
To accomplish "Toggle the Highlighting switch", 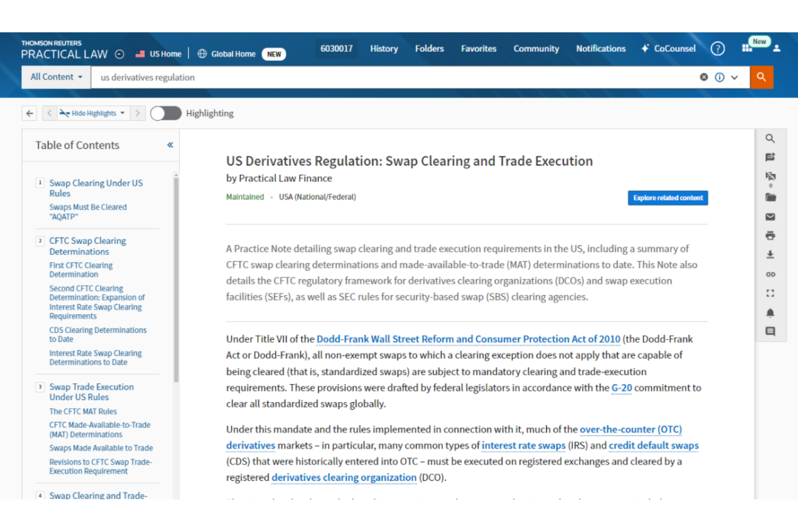I will pyautogui.click(x=166, y=113).
